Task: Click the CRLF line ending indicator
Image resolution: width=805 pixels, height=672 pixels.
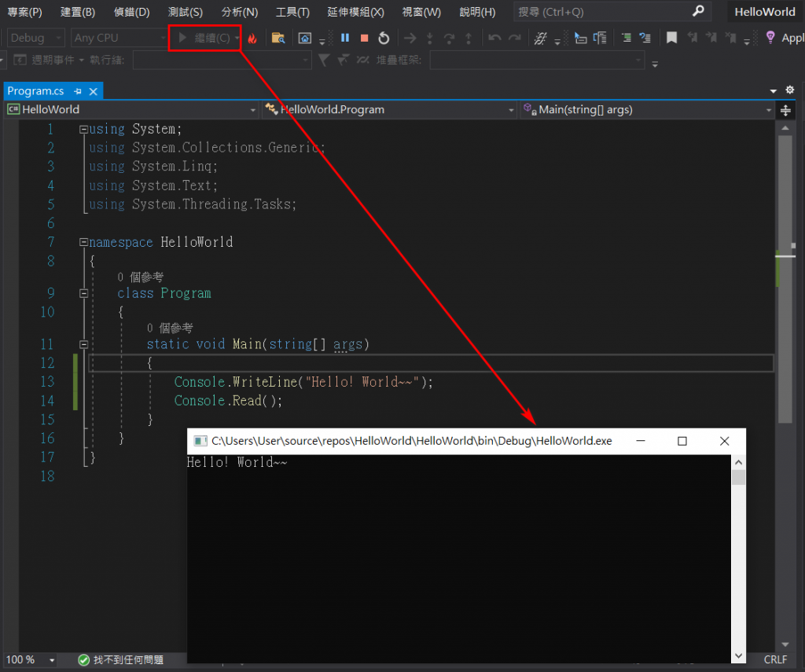Action: coord(775,659)
